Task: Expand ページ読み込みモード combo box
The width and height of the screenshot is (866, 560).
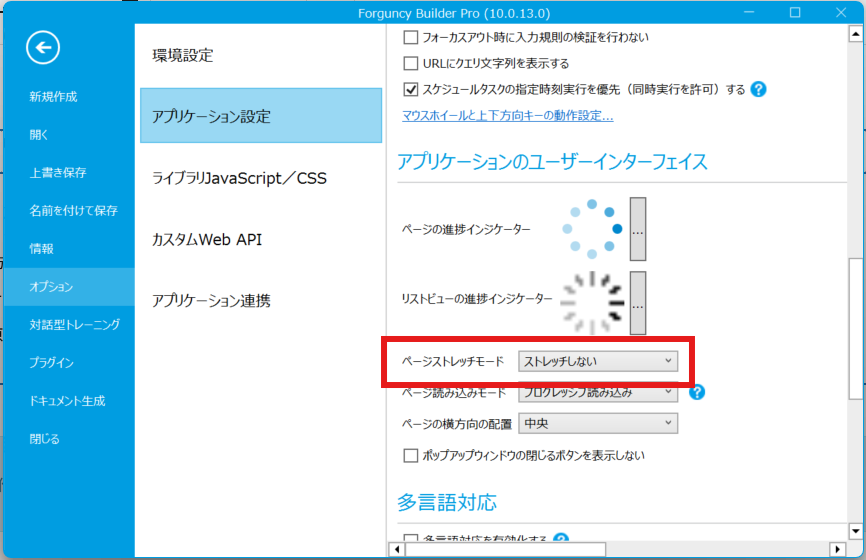Action: tap(597, 393)
